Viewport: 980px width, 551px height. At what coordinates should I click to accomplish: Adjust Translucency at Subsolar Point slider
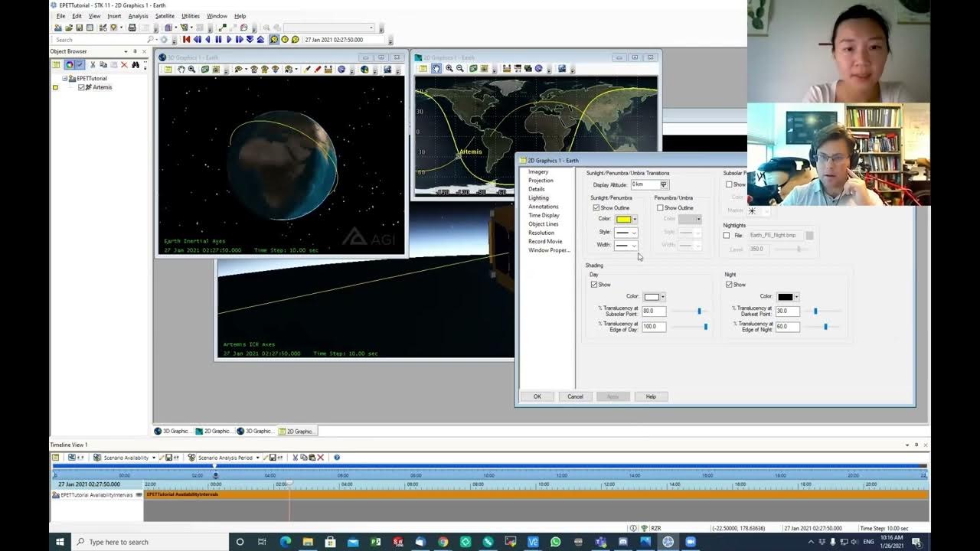point(699,311)
